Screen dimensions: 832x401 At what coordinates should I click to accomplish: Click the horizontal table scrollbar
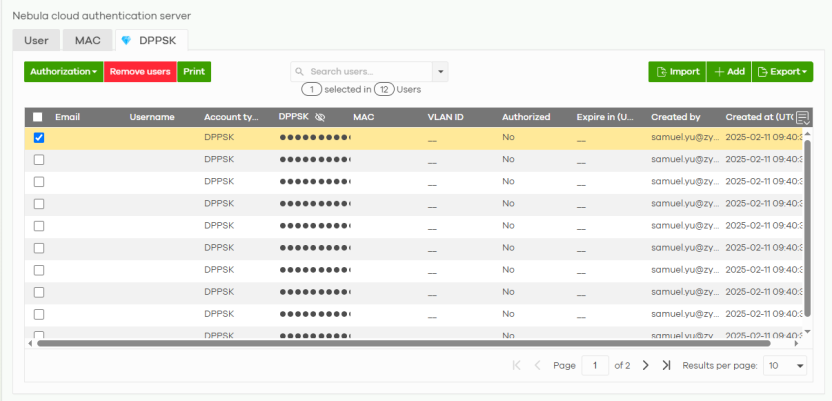pos(403,343)
